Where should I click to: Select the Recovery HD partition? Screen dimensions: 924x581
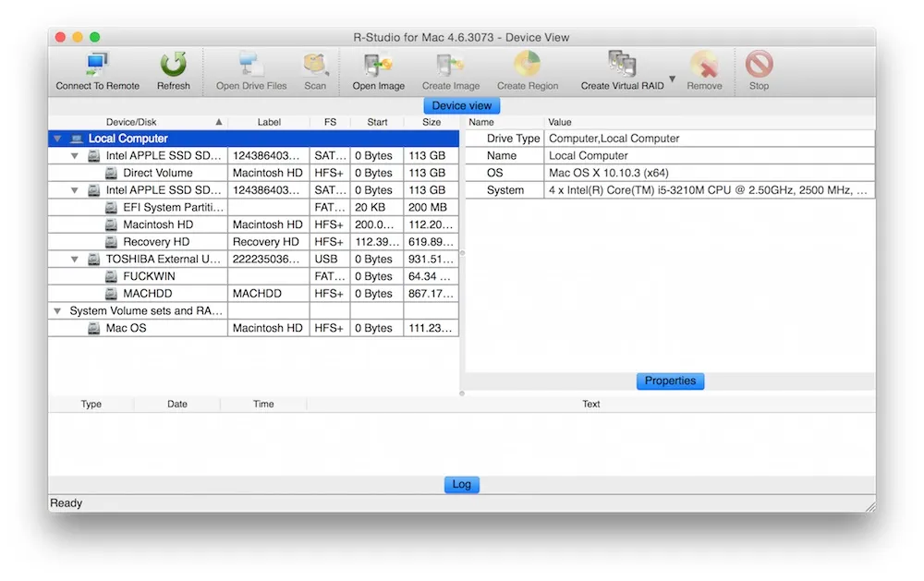[x=157, y=242]
